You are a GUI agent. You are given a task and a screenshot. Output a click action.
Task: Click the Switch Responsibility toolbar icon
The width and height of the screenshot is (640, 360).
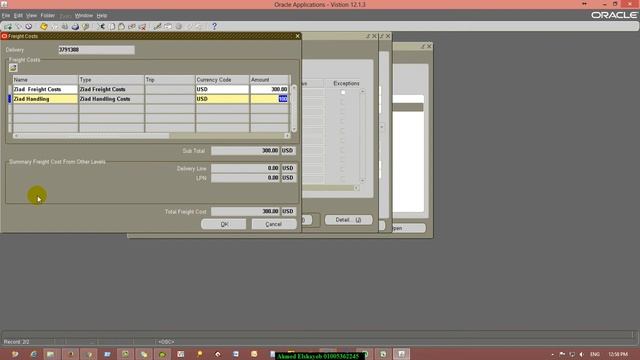(x=64, y=27)
